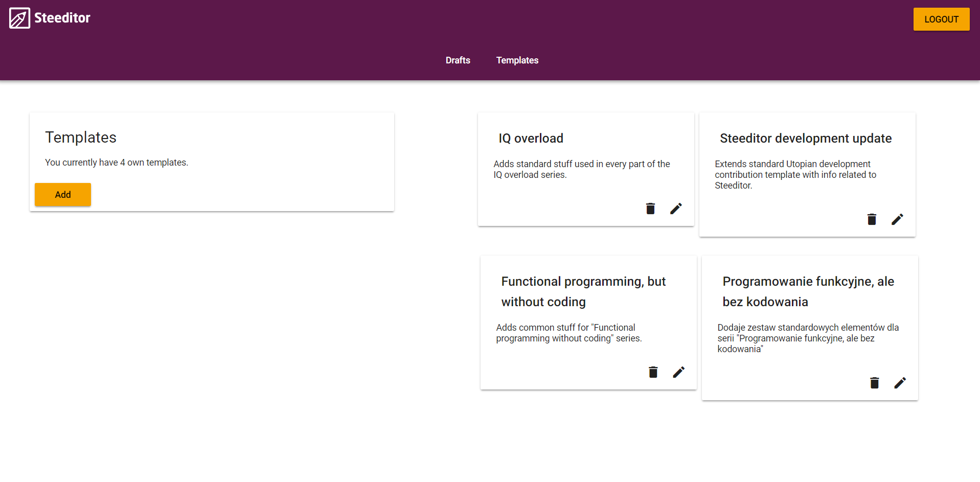Click the LOGOUT button
Viewport: 980px width, 482px height.
[941, 19]
